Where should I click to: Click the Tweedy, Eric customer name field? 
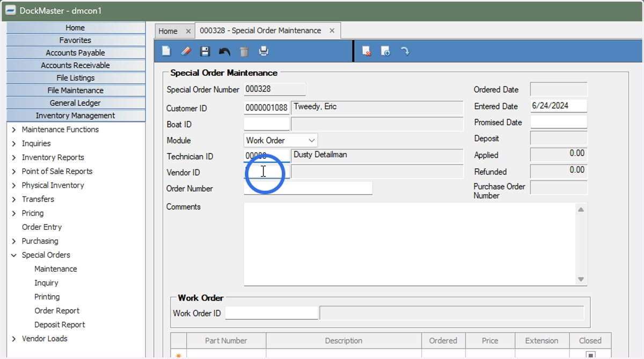coord(377,108)
